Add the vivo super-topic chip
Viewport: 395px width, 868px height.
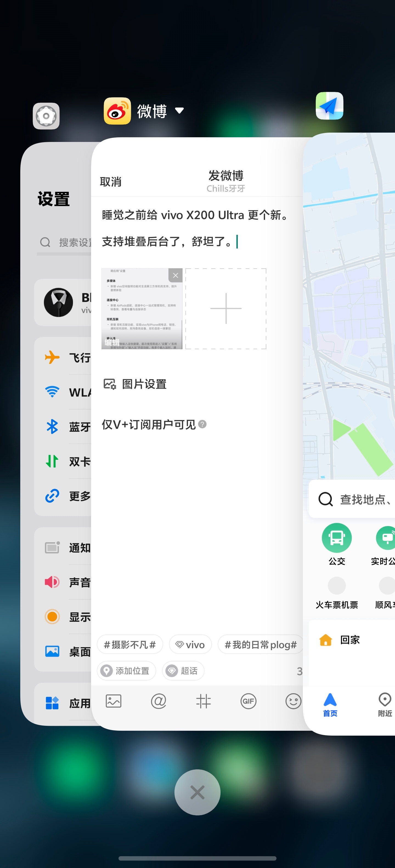[x=190, y=645]
